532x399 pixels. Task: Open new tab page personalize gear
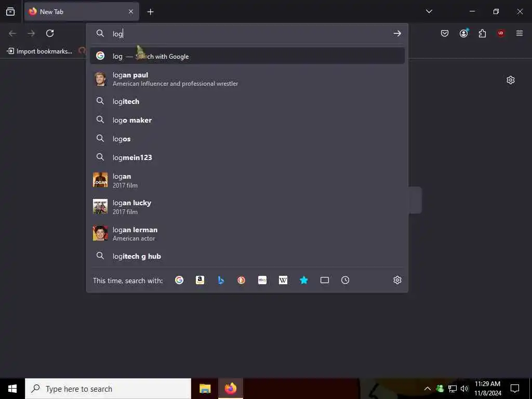pyautogui.click(x=511, y=80)
